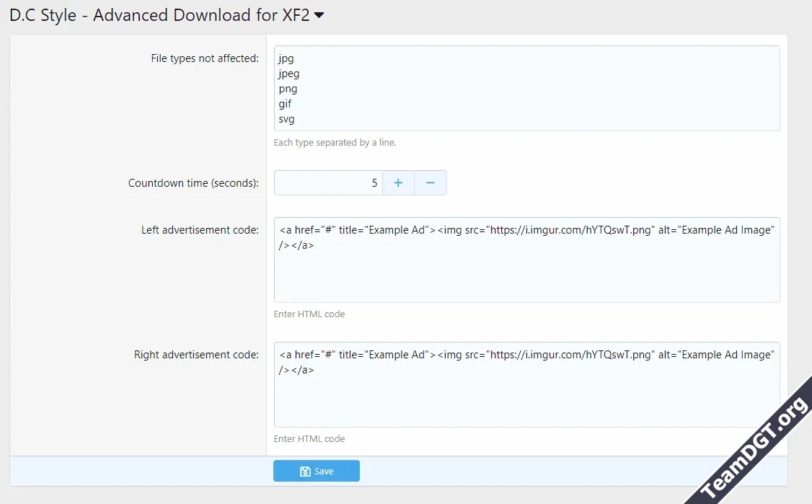
Task: Click the 'Left advertisement code' label
Action: (200, 230)
